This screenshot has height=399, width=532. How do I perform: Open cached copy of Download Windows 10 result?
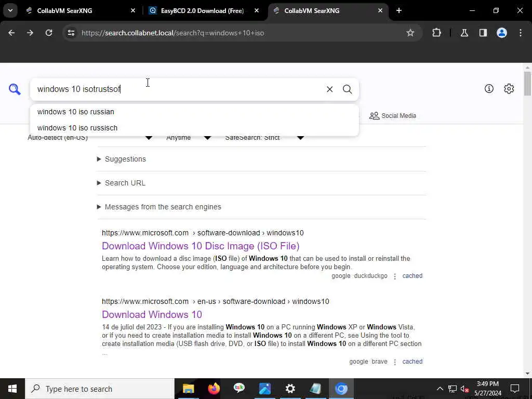click(412, 362)
